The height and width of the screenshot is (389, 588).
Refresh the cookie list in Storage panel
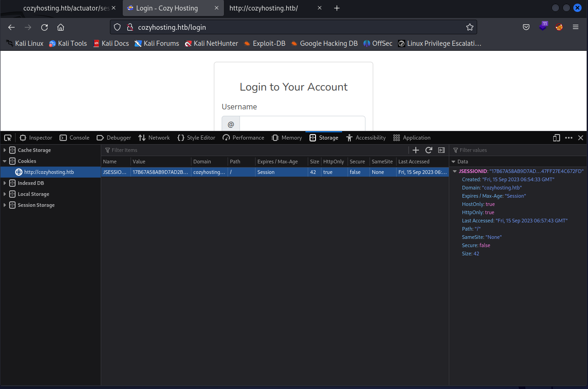(x=429, y=150)
